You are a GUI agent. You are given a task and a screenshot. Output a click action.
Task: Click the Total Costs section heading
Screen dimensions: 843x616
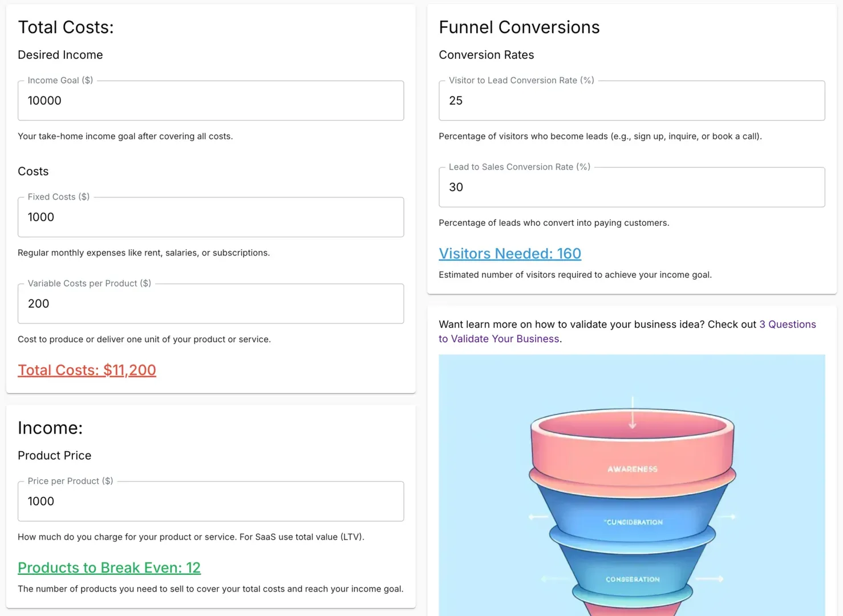66,27
